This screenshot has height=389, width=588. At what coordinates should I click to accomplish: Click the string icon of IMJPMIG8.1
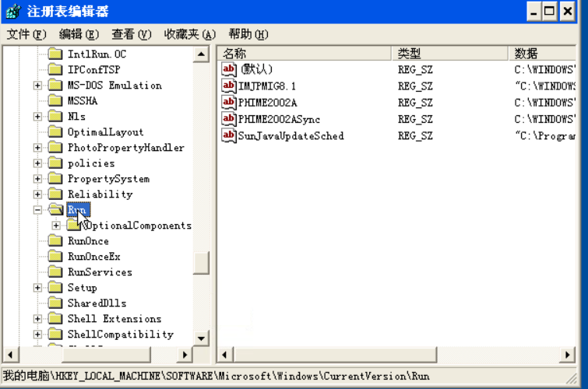pyautogui.click(x=229, y=86)
